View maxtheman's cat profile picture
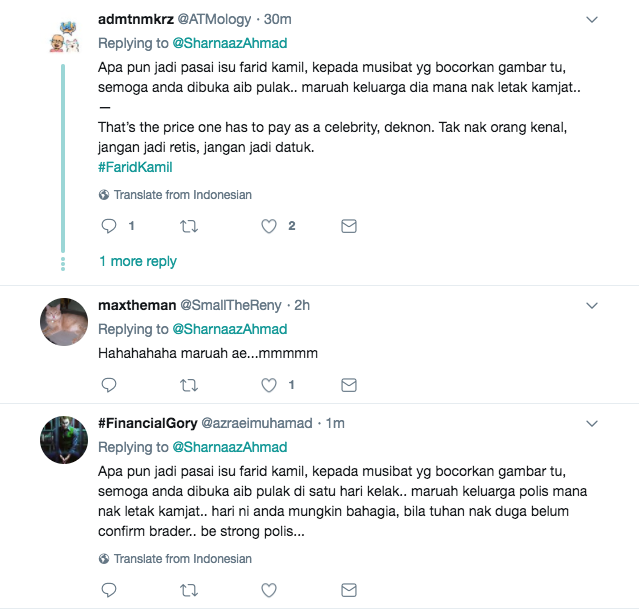 pyautogui.click(x=63, y=322)
